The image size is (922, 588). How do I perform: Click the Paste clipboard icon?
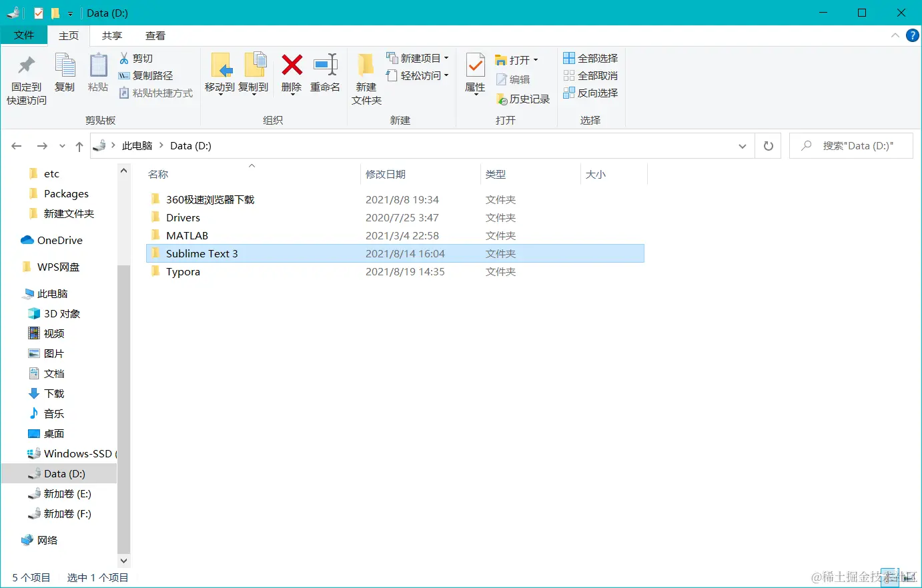[x=98, y=73]
